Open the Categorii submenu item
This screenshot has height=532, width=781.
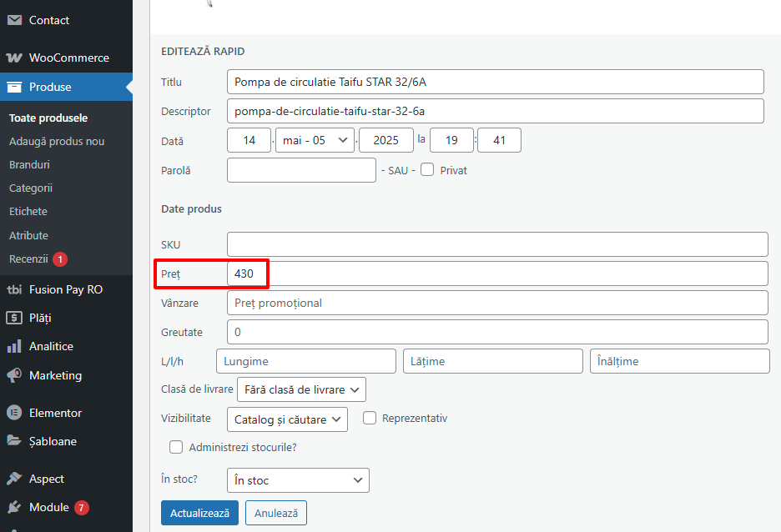click(31, 188)
